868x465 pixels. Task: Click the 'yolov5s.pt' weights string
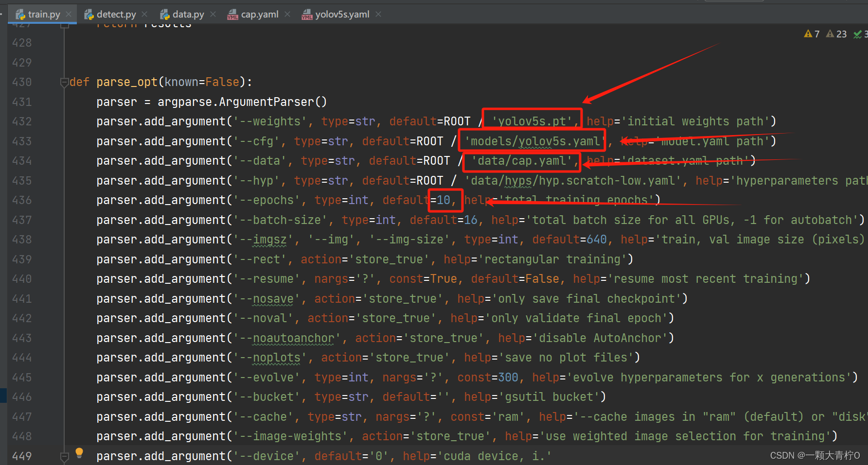click(x=532, y=121)
